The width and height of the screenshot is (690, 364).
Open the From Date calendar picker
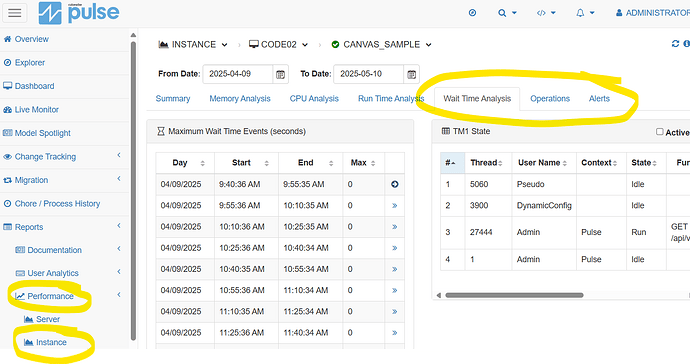pos(280,74)
